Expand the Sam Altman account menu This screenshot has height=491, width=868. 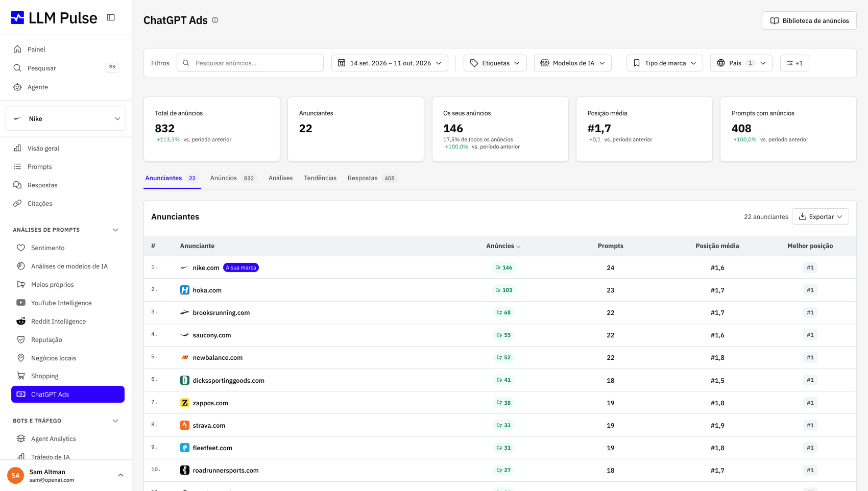point(66,475)
